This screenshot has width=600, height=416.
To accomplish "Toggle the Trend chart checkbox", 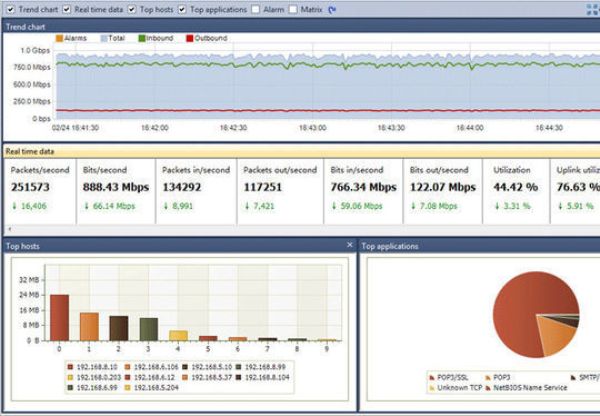I will (x=11, y=9).
